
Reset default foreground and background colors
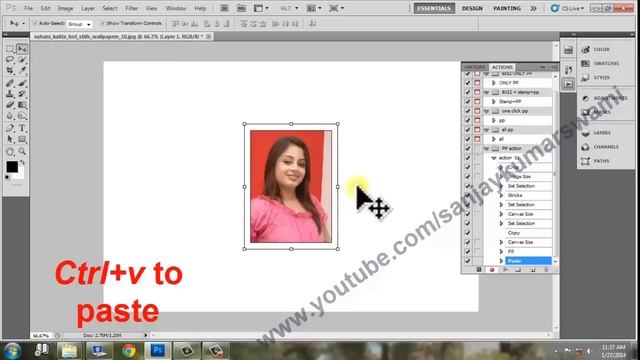coord(7,178)
